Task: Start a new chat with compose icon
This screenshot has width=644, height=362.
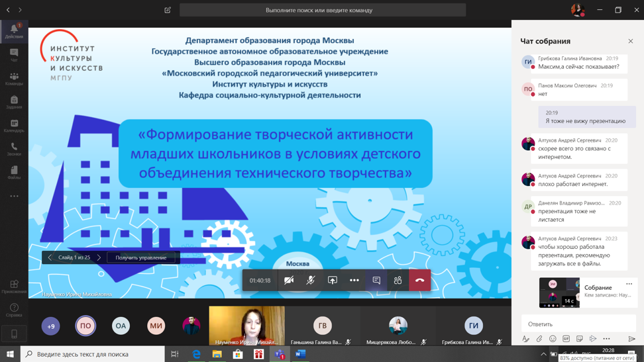Action: [x=168, y=10]
